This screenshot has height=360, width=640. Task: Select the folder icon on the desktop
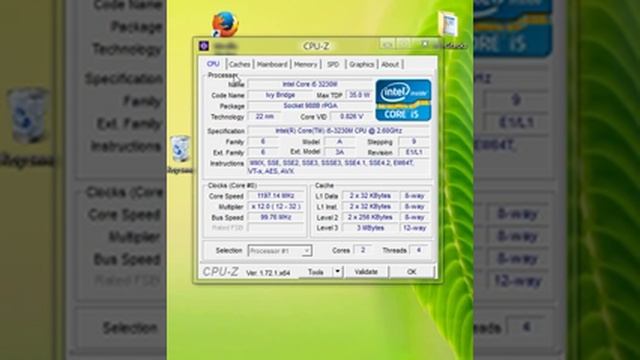[x=448, y=24]
